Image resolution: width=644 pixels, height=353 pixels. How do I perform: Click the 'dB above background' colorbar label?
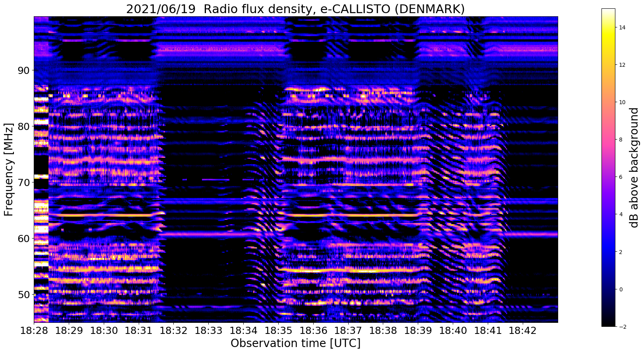(x=634, y=167)
